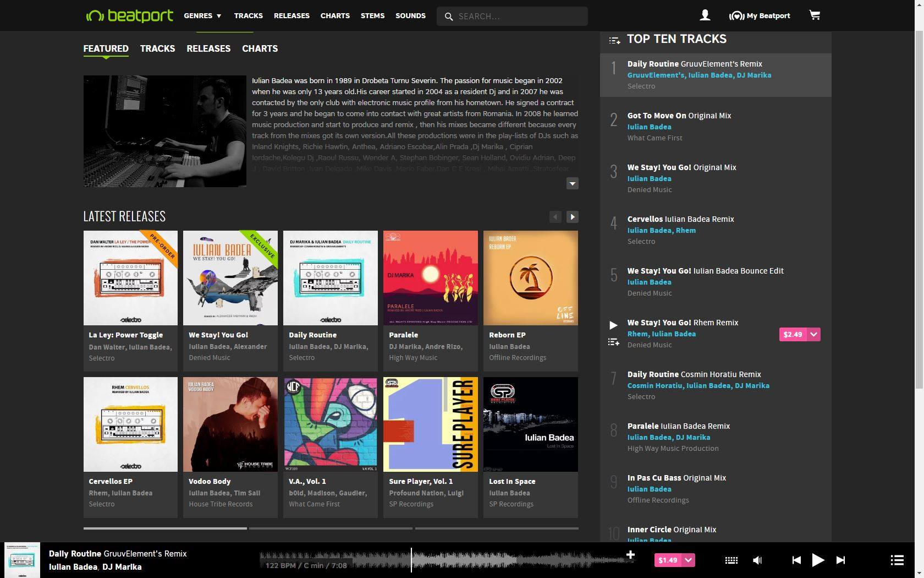The width and height of the screenshot is (924, 578).
Task: Open Daily Routine Cosmin Horatiu Remix
Action: click(x=694, y=374)
